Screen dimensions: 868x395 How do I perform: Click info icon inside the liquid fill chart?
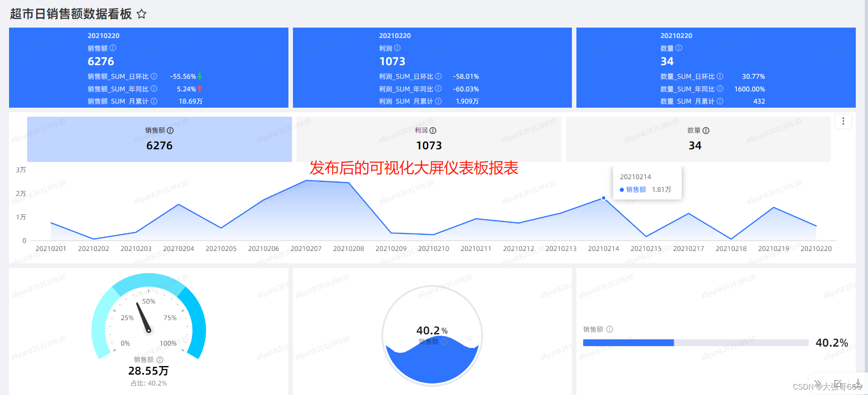pos(444,342)
